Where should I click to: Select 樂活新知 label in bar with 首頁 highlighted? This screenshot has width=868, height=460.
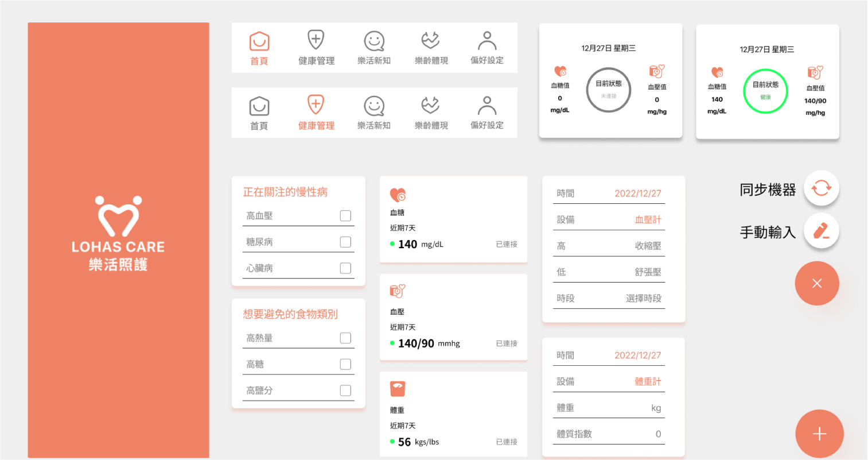374,61
